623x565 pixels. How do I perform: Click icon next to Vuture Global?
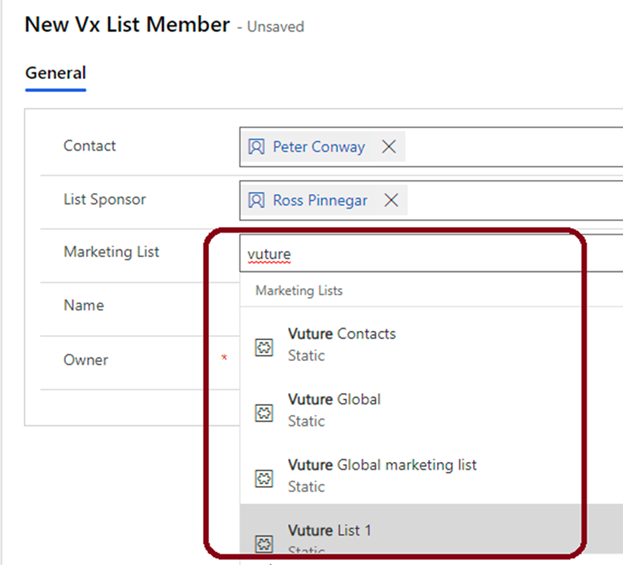(x=264, y=413)
